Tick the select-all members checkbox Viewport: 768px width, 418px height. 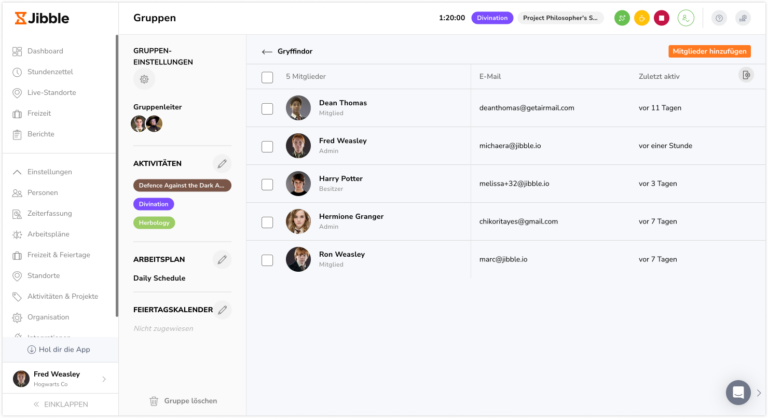click(x=267, y=77)
